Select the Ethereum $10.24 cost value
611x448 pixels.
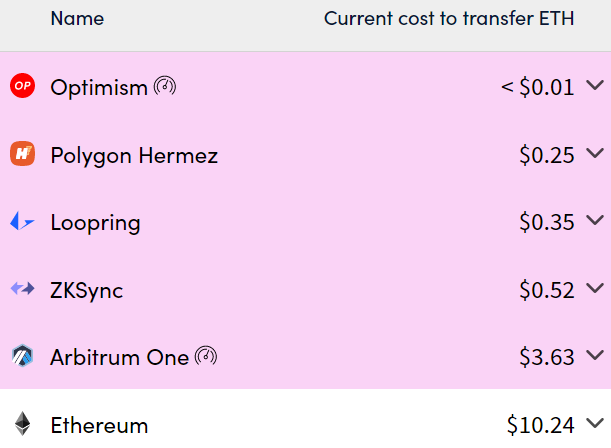540,425
